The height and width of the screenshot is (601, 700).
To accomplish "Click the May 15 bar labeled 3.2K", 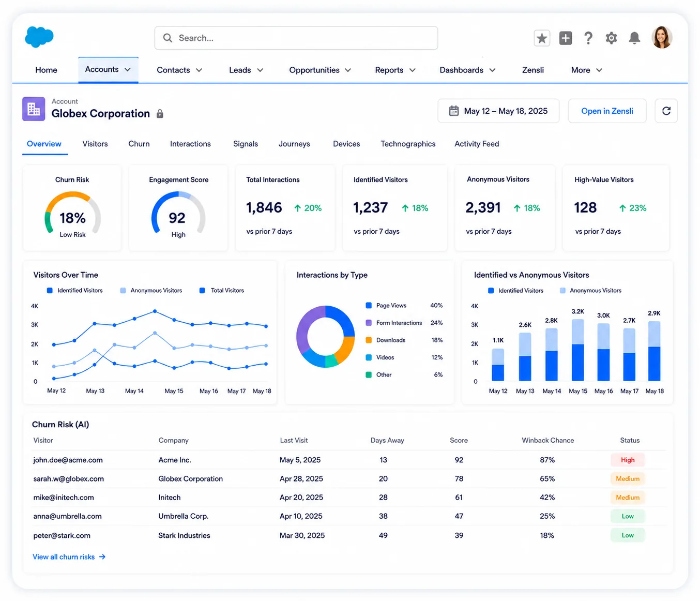I will click(577, 350).
